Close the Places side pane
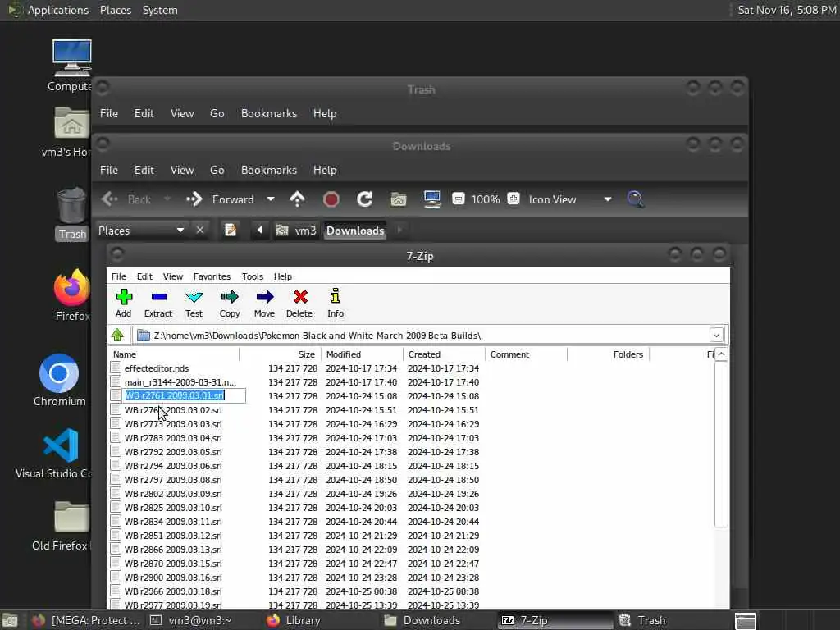The height and width of the screenshot is (630, 840). tap(200, 231)
